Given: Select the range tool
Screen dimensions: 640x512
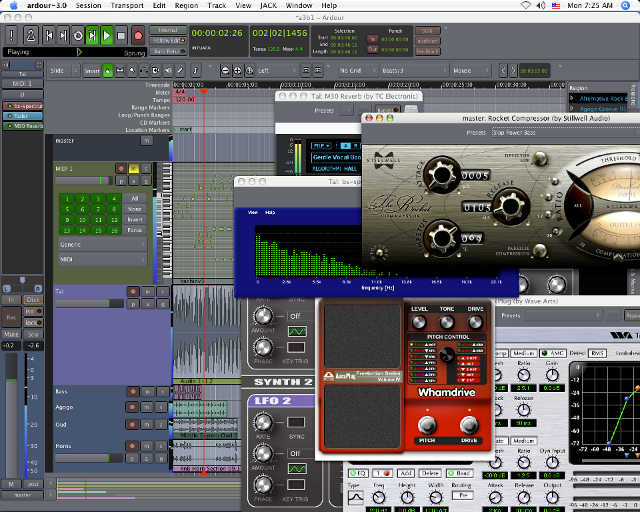Looking at the screenshot, I should [120, 71].
